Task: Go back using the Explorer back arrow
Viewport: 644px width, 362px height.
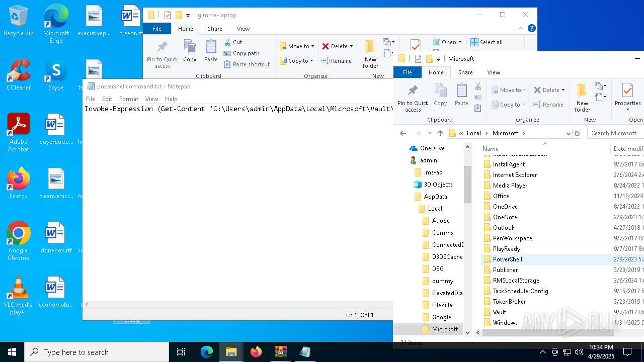Action: 403,133
